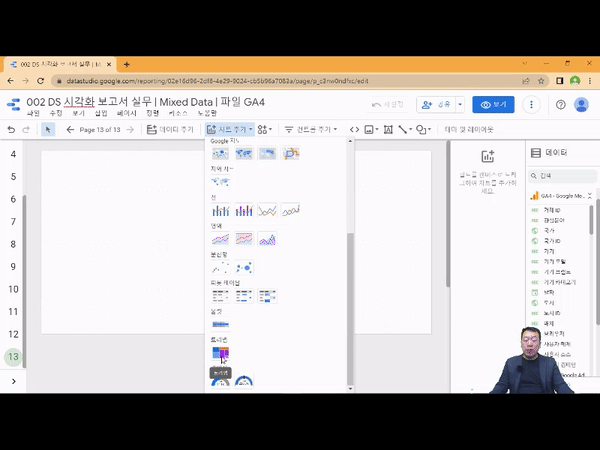Open the 차트 추가 dropdown
The height and width of the screenshot is (450, 600).
229,129
